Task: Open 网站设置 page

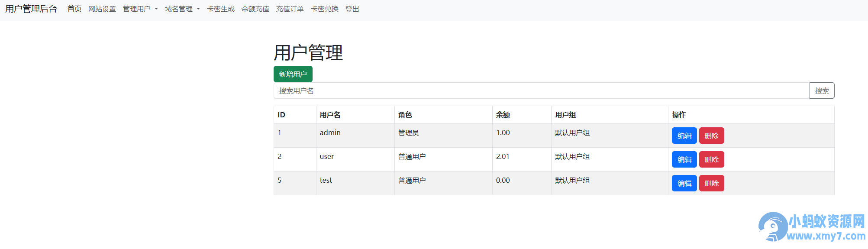Action: pyautogui.click(x=102, y=9)
